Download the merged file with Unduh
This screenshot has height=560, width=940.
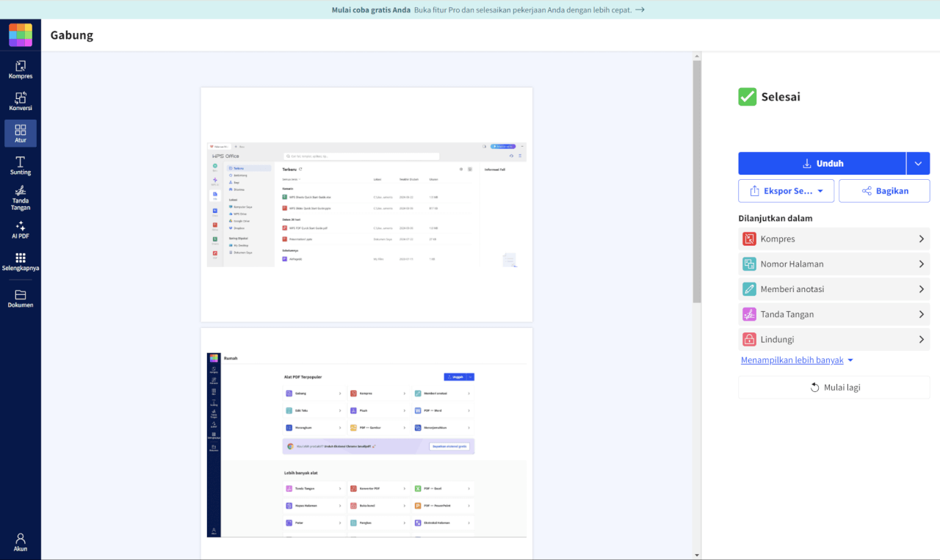[x=822, y=164]
